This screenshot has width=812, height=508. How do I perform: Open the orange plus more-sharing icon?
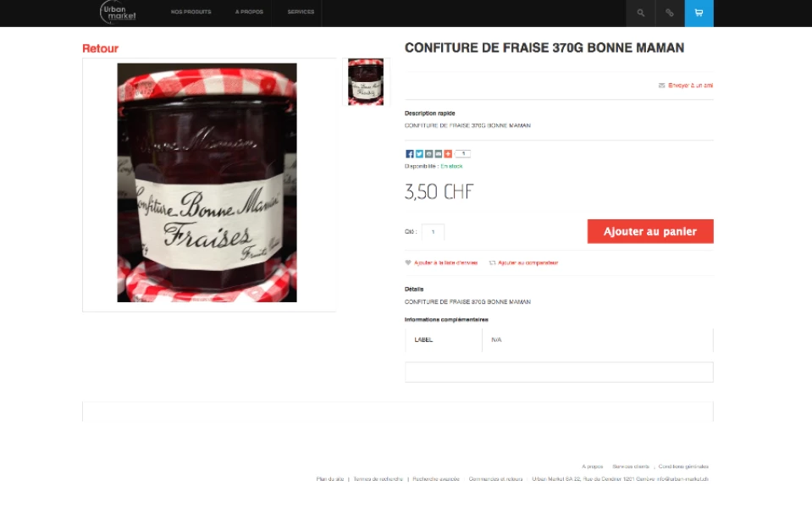tap(448, 154)
